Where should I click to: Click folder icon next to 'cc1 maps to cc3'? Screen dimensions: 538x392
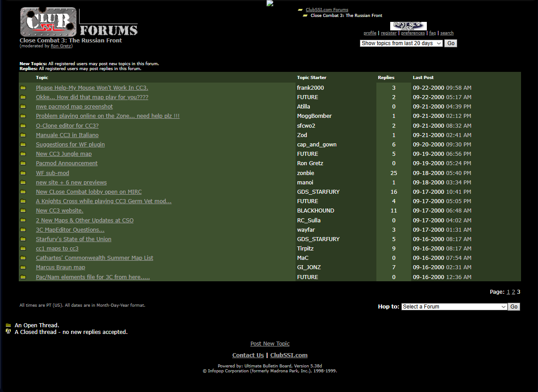[x=23, y=249]
